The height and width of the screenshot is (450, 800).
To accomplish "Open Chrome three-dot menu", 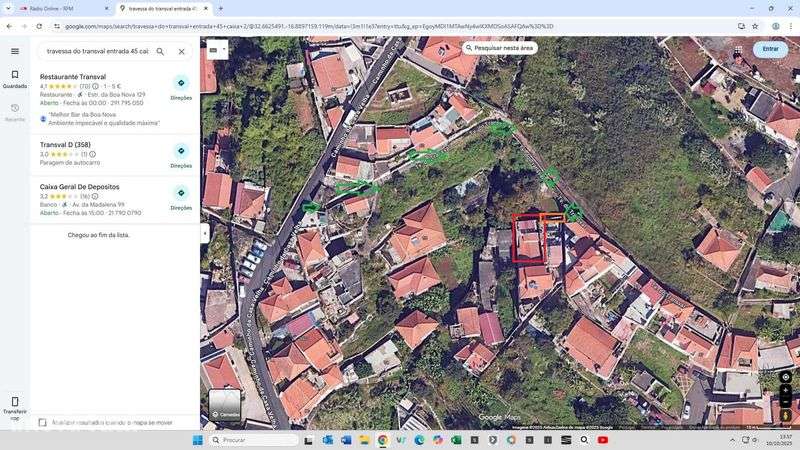I will [x=791, y=26].
